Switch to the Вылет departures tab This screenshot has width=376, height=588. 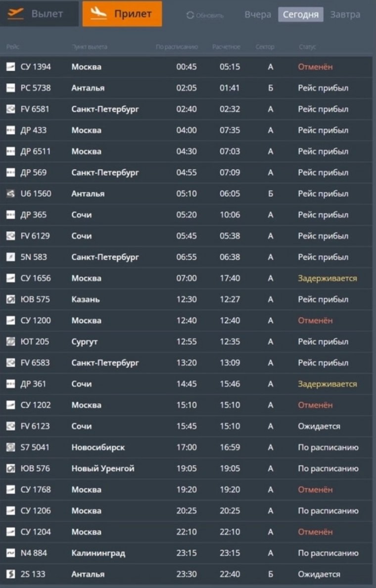point(39,14)
